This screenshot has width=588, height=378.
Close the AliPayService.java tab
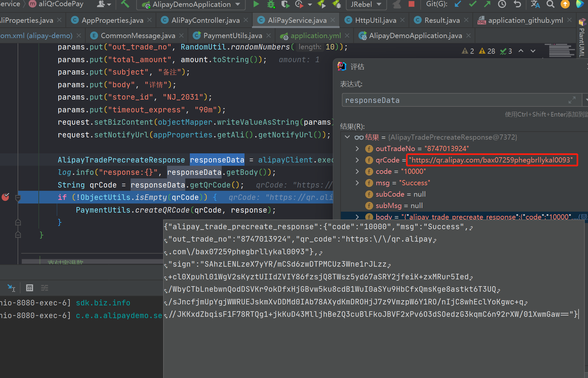tap(333, 20)
